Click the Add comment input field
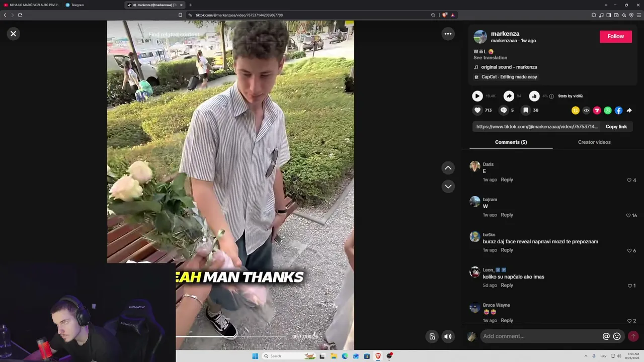The height and width of the screenshot is (362, 644). pos(541,336)
